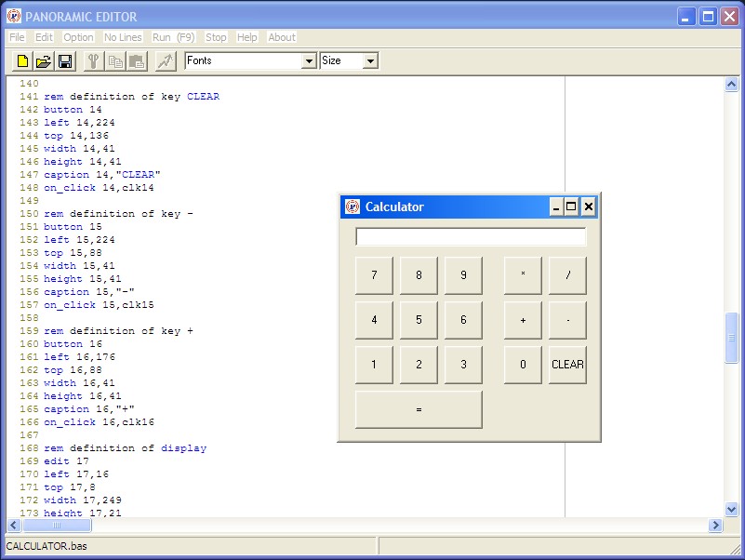
Task: Click the Run program toolbar icon
Action: [x=166, y=60]
